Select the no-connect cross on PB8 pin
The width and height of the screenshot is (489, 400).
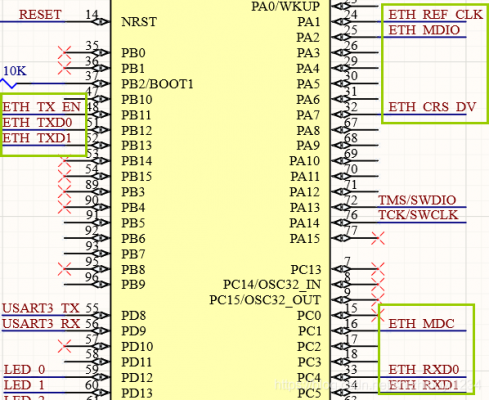(64, 269)
